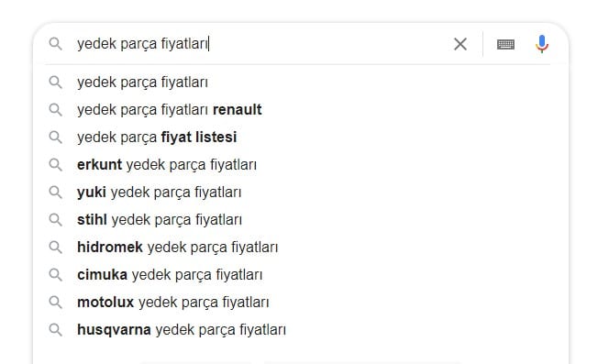Clear the search box with the X icon

(x=460, y=44)
